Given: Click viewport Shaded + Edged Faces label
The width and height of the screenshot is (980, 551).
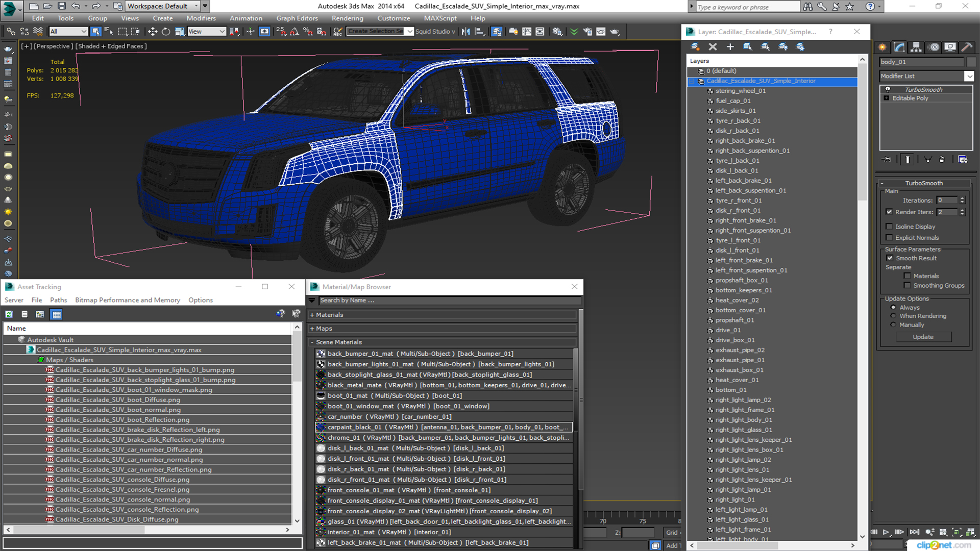Looking at the screenshot, I should [111, 46].
